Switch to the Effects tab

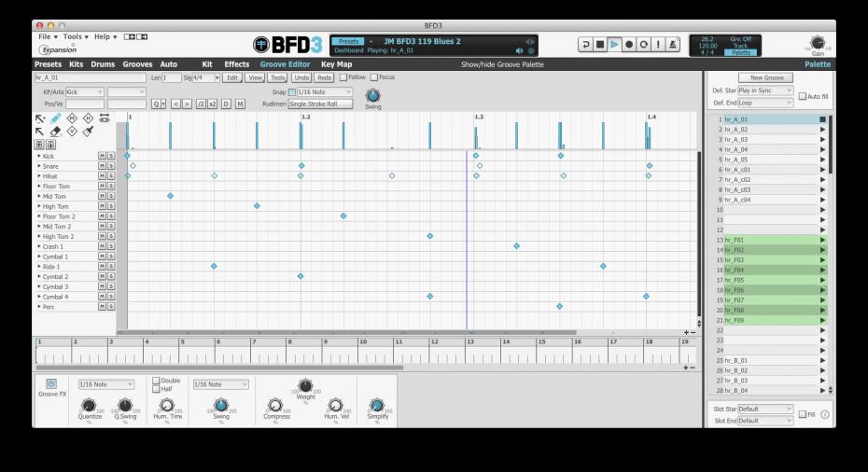point(236,64)
